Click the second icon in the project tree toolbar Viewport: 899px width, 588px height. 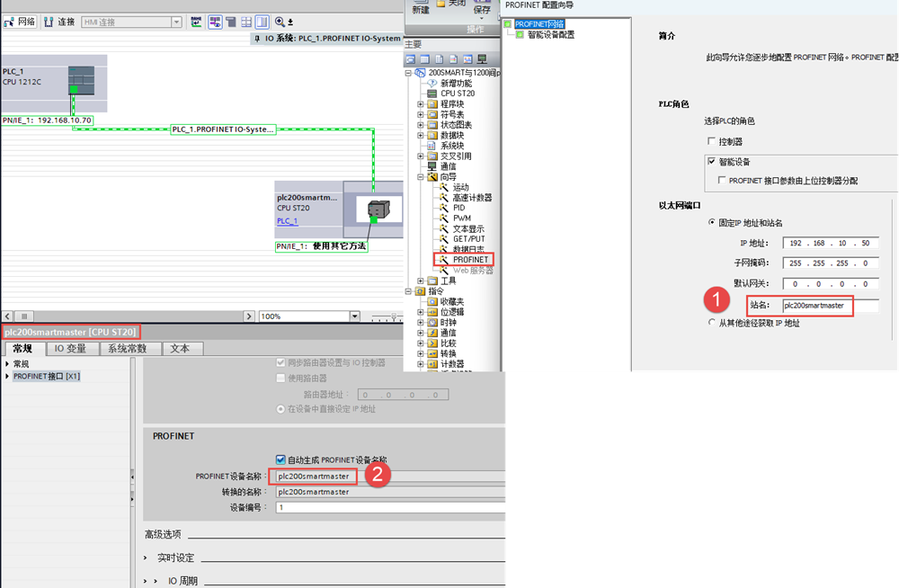[x=425, y=59]
